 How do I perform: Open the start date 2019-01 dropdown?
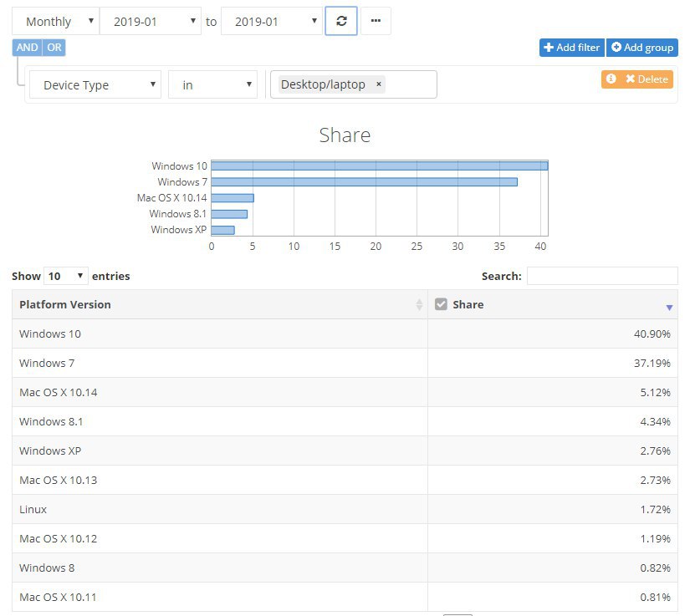pyautogui.click(x=150, y=21)
